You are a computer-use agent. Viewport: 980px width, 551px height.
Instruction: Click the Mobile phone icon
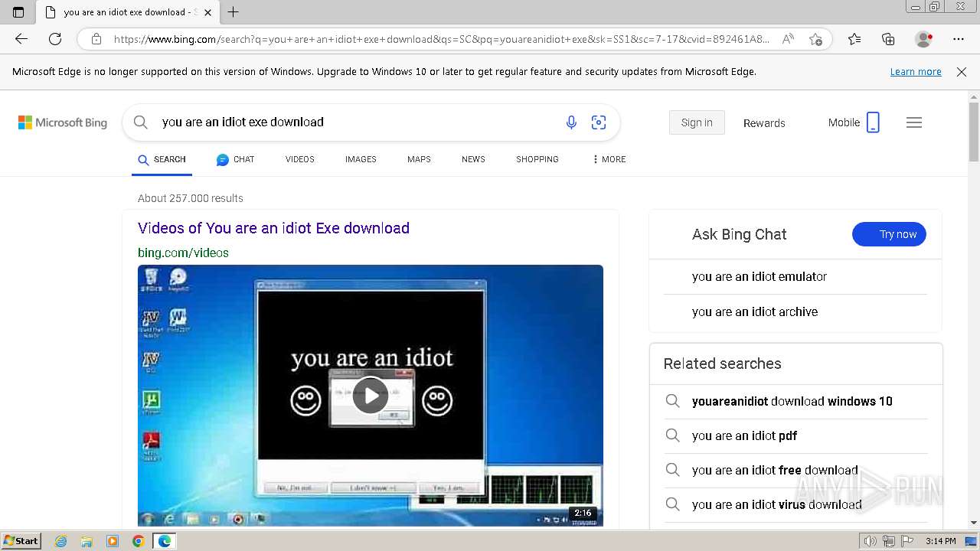(x=873, y=122)
